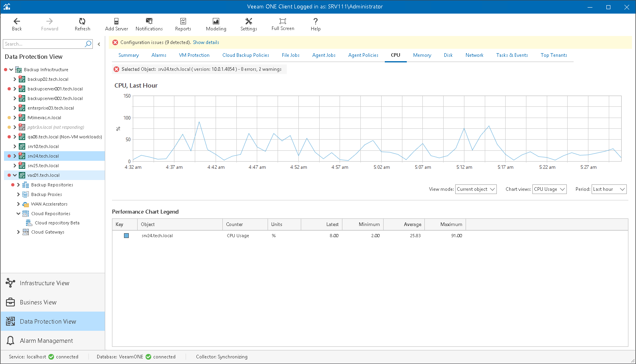636x364 pixels.
Task: Switch to Full Screen mode
Action: [x=283, y=24]
